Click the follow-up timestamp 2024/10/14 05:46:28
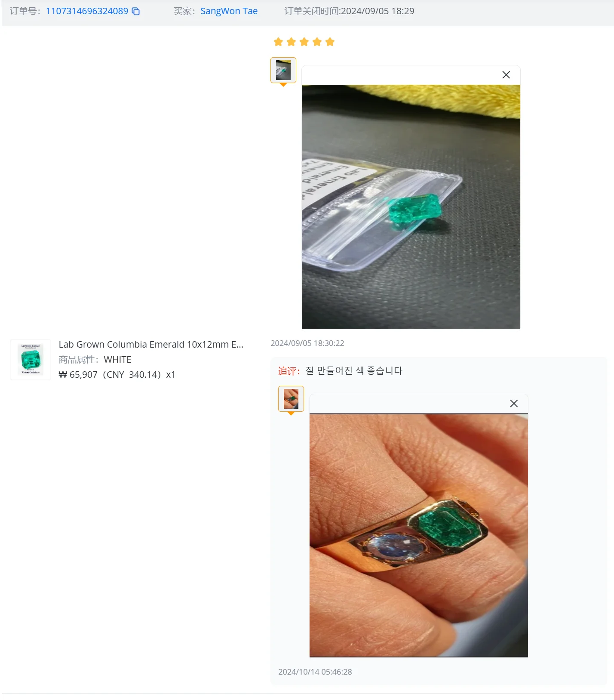614x700 pixels. point(315,672)
